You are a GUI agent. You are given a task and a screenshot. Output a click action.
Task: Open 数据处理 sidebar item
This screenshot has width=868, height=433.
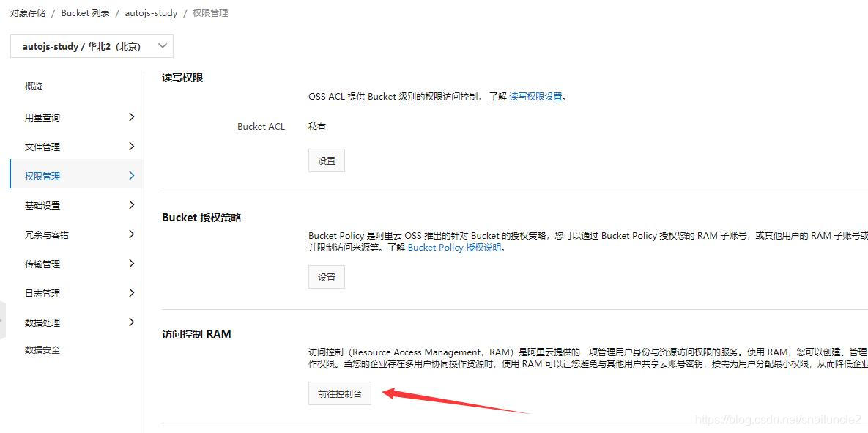[42, 323]
